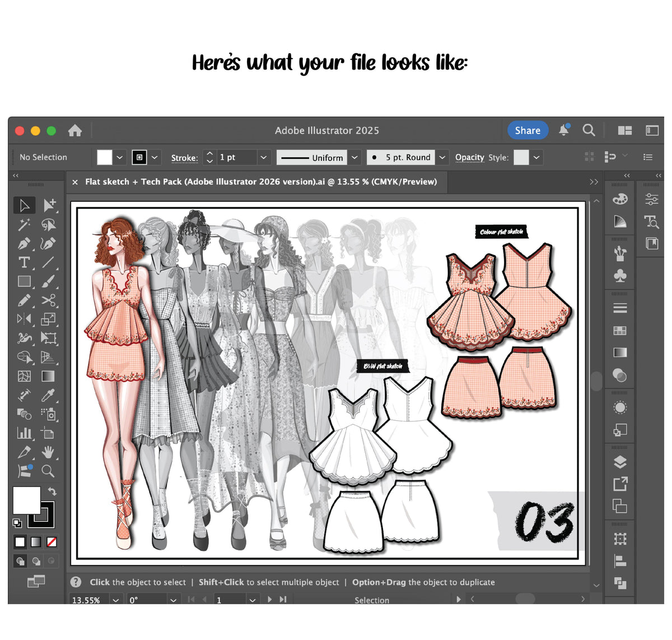Viewport: 672px width, 640px height.
Task: Swap fill and stroke colors
Action: pos(52,491)
